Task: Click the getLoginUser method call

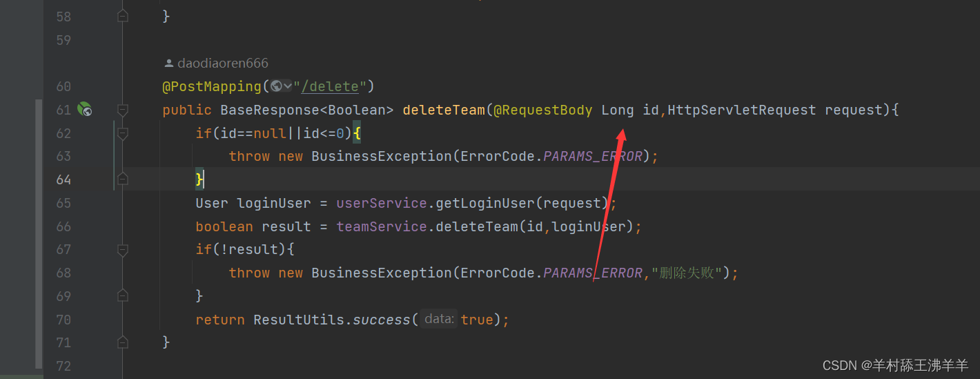Action: [x=485, y=203]
